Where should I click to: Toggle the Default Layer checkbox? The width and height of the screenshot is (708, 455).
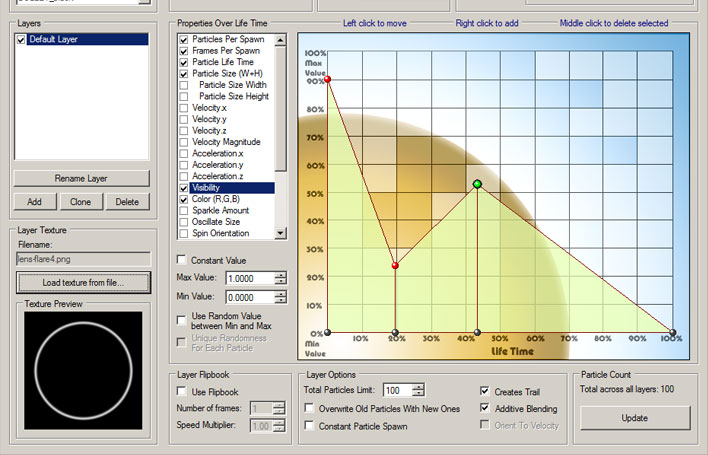click(22, 40)
